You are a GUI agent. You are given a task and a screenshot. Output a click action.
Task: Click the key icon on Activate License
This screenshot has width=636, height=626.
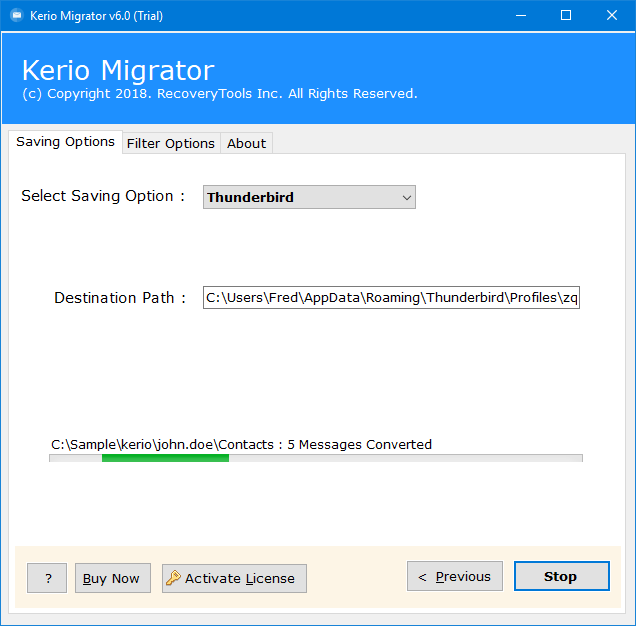point(173,577)
